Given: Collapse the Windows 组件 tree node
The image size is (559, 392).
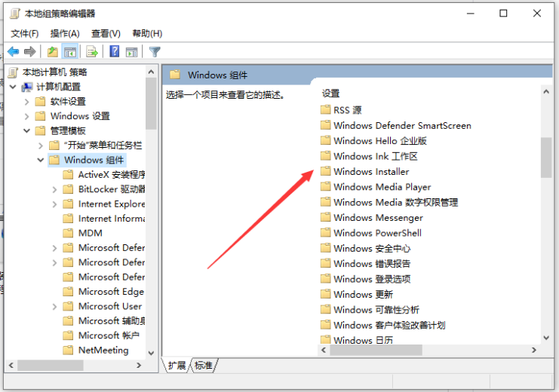Looking at the screenshot, I should click(41, 160).
